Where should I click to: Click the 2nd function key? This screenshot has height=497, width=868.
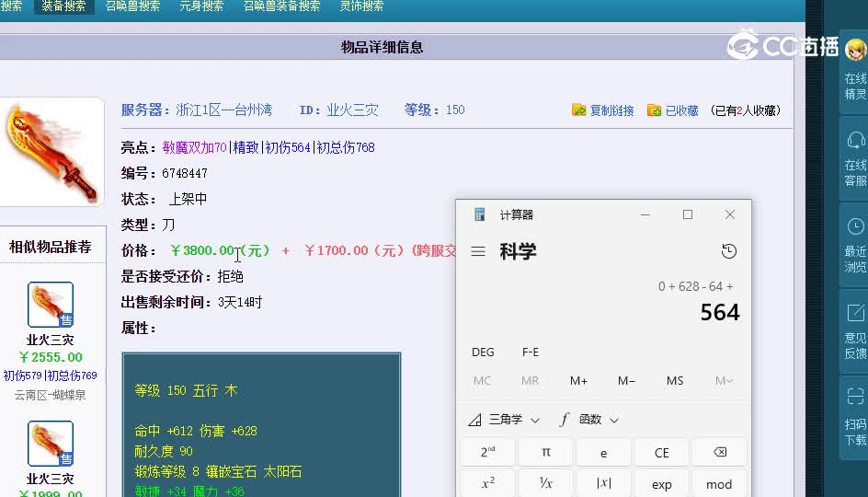point(488,452)
